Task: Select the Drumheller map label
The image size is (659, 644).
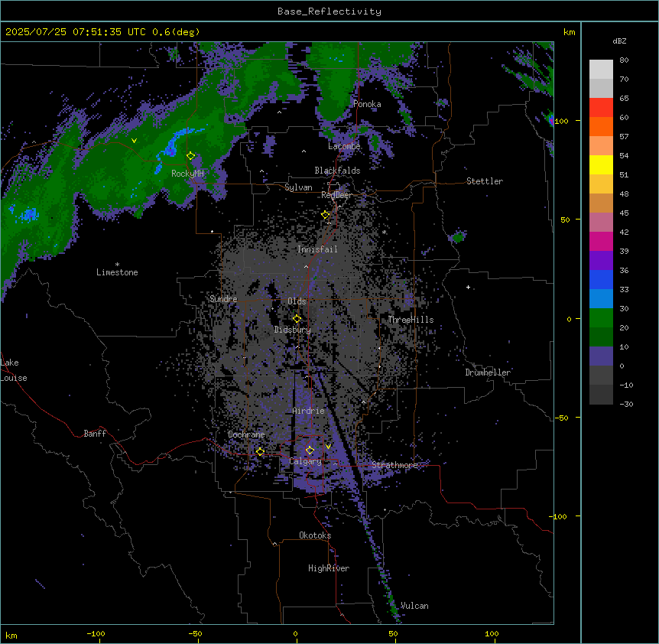Action: pos(488,372)
